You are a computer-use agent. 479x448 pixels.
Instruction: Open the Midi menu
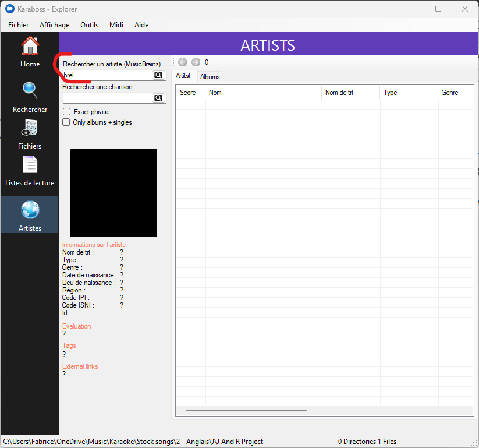[x=116, y=25]
